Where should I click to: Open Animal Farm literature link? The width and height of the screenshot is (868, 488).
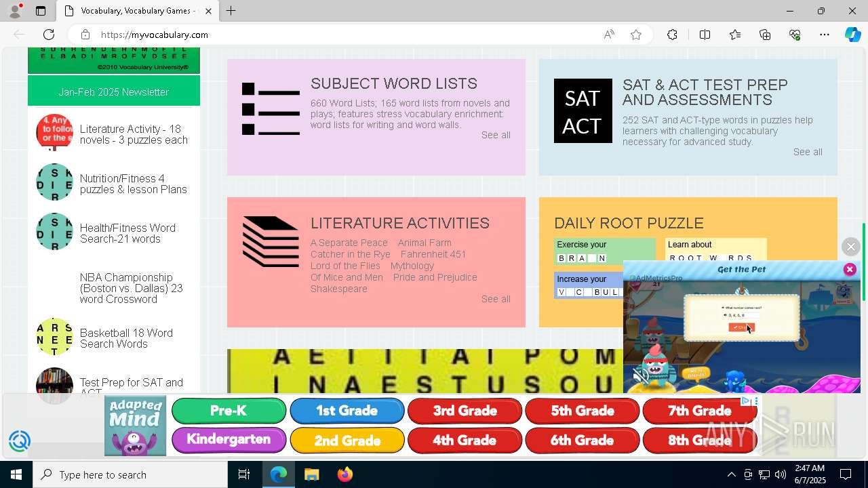click(x=425, y=243)
